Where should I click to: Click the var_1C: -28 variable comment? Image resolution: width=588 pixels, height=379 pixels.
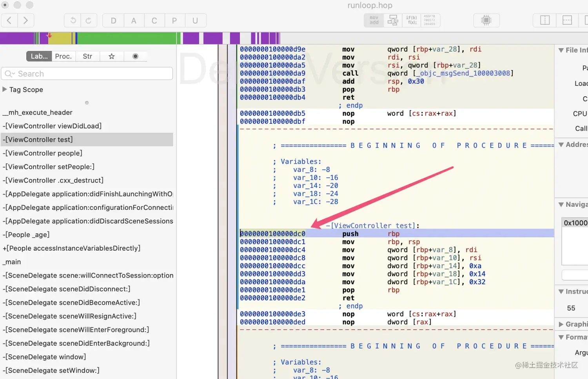click(316, 202)
